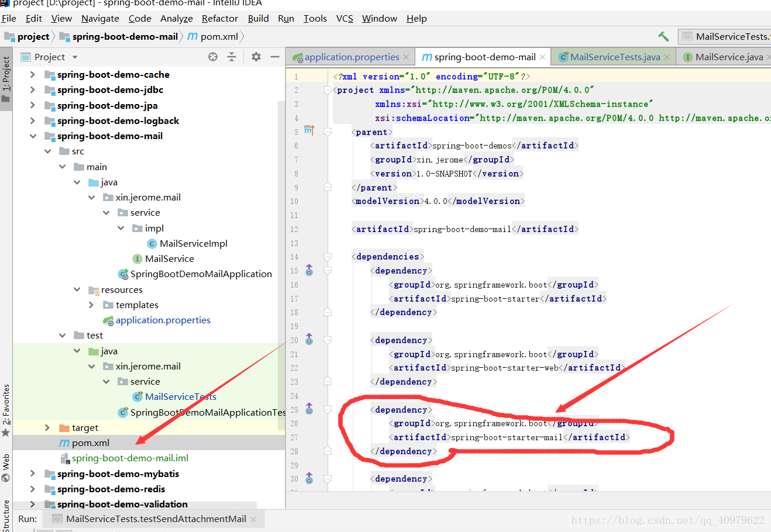Open the 1: Project tool window tab
This screenshot has width=771, height=532.
[6, 80]
